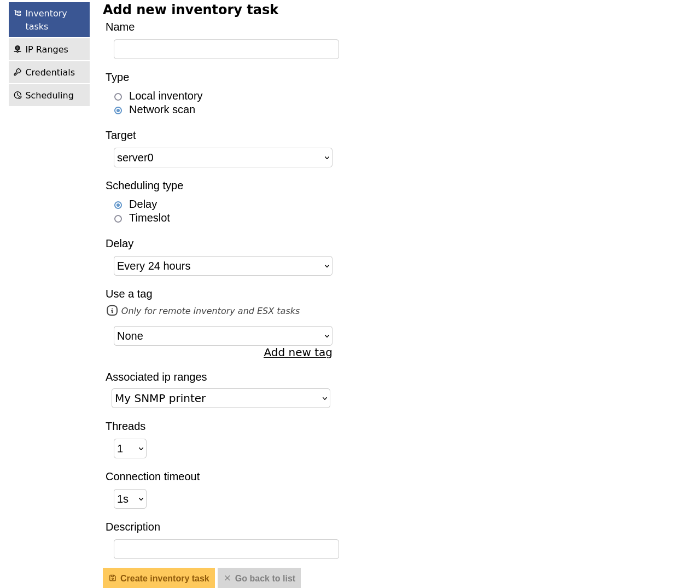This screenshot has width=700, height=588.
Task: Click the save icon on Create inventory task
Action: tap(113, 578)
